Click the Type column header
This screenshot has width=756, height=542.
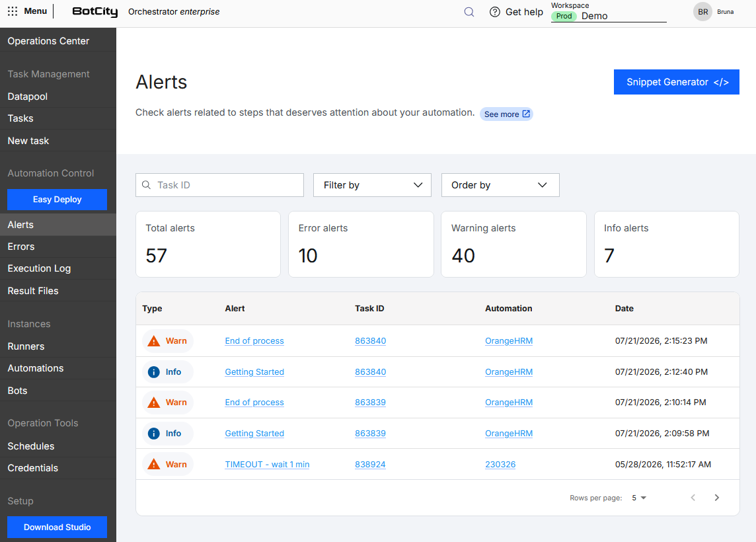pyautogui.click(x=152, y=308)
